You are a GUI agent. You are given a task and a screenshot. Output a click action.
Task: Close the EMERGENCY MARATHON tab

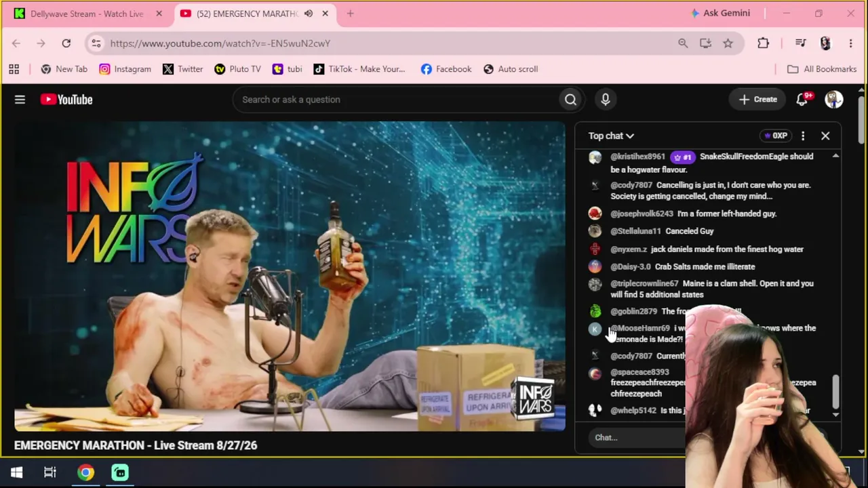[325, 14]
